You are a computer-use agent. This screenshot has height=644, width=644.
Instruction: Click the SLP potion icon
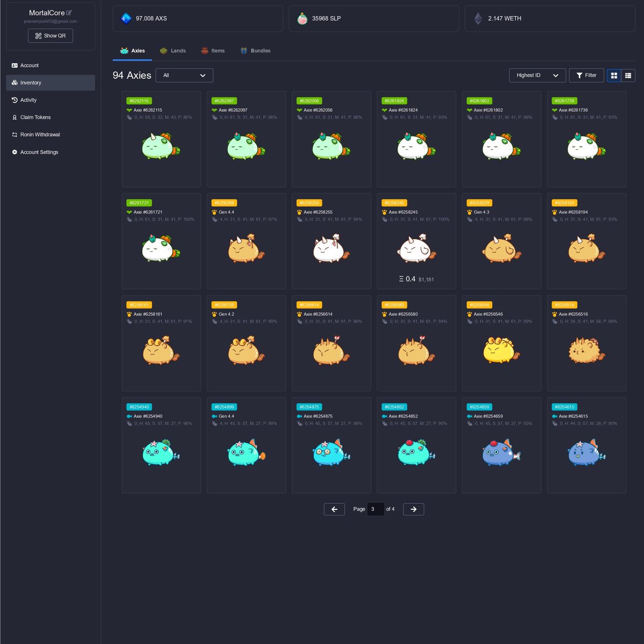point(302,19)
